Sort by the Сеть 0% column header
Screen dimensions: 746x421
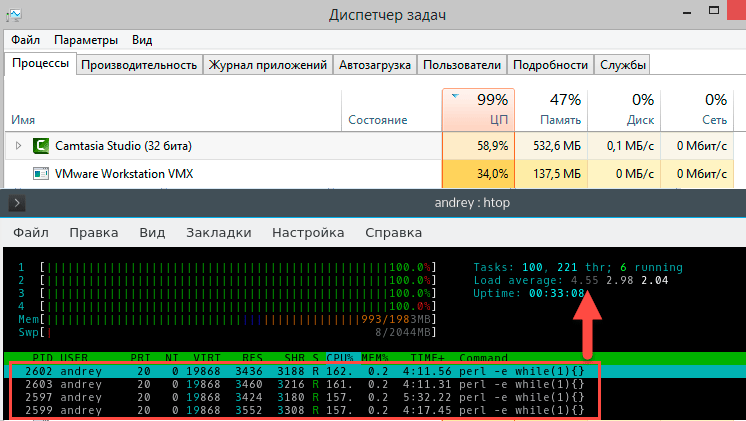click(x=697, y=110)
